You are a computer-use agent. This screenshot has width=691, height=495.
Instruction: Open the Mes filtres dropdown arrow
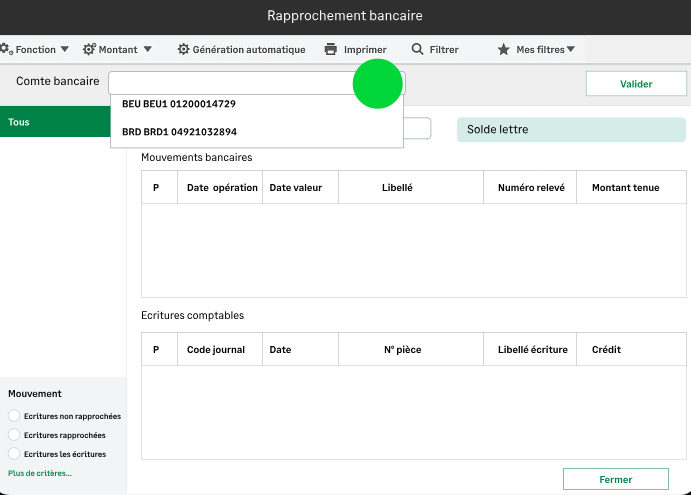coord(571,49)
